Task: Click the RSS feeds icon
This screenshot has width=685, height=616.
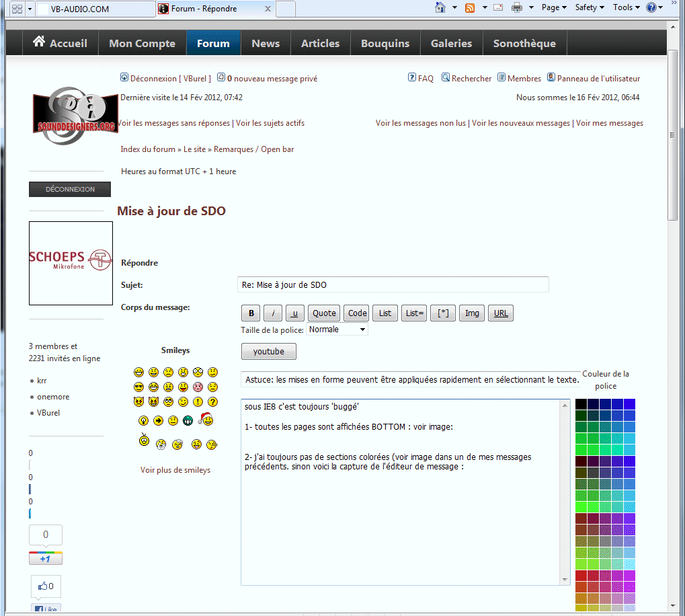Action: click(470, 7)
